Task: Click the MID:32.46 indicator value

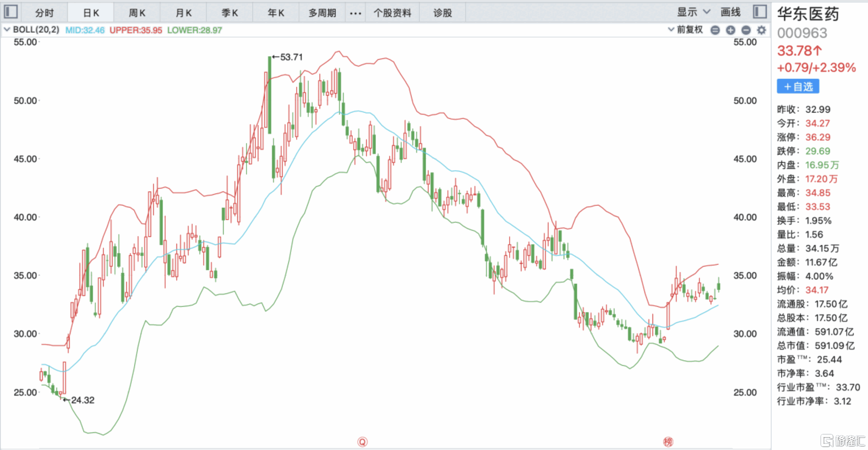Action: click(x=85, y=30)
